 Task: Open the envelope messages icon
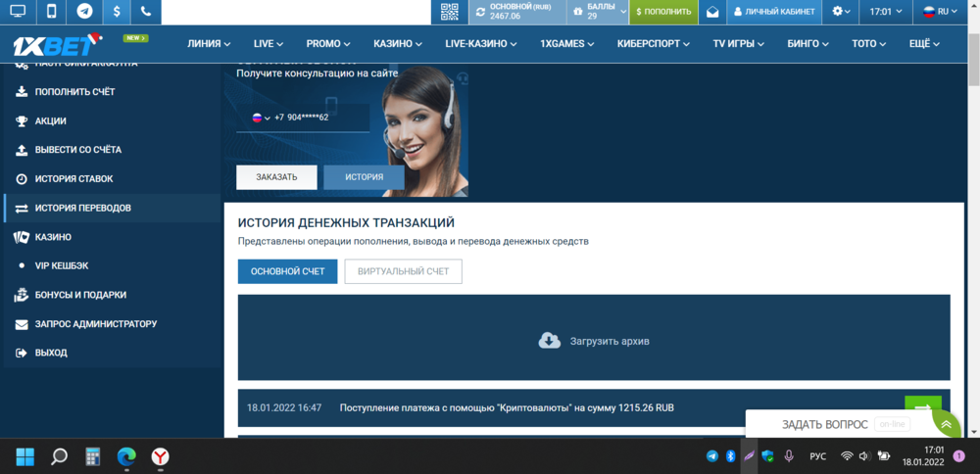point(711,12)
